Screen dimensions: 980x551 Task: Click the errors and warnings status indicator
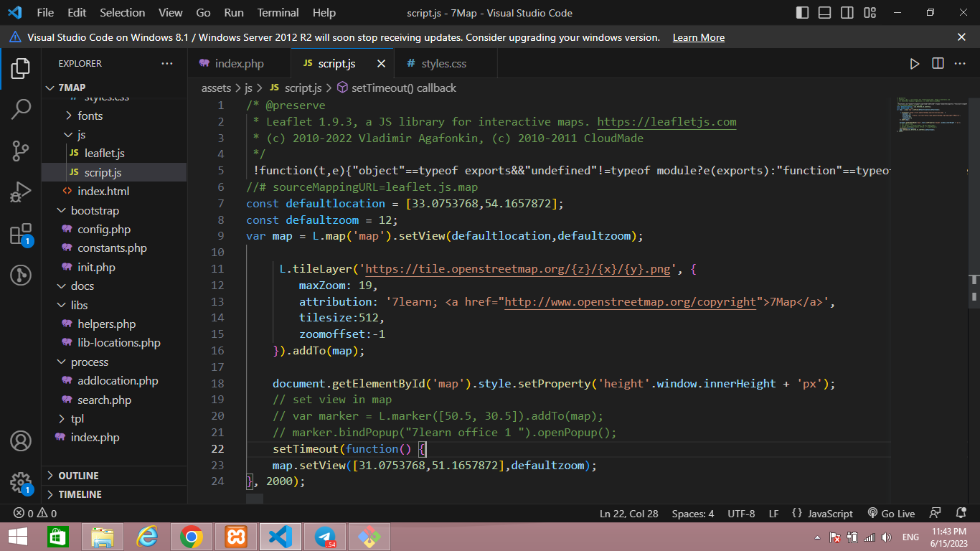(35, 514)
